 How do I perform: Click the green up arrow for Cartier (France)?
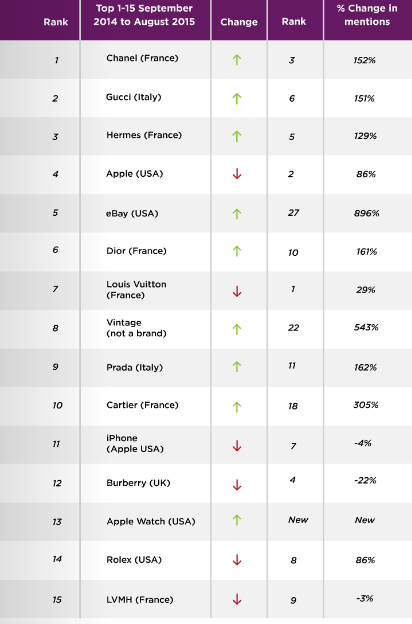[237, 407]
